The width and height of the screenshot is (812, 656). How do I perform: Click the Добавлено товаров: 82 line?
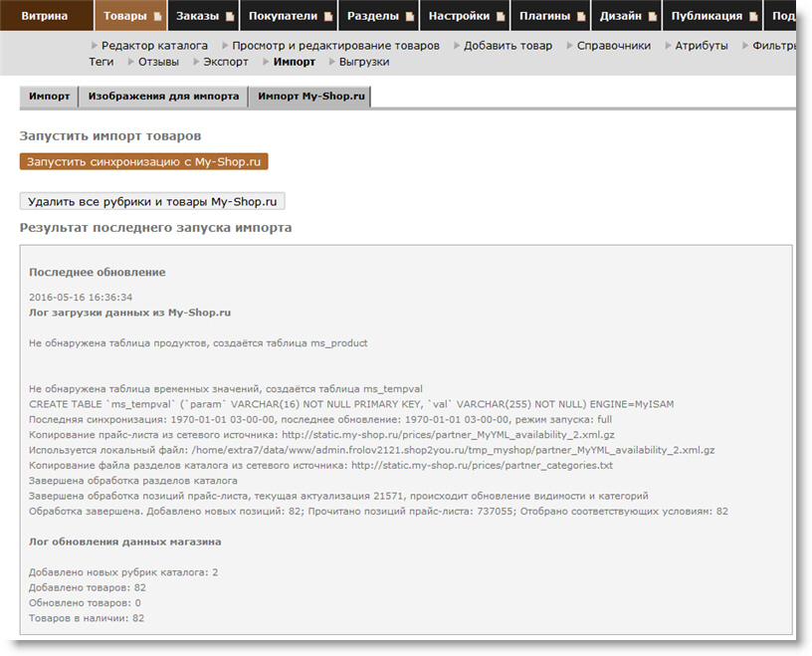pos(88,587)
